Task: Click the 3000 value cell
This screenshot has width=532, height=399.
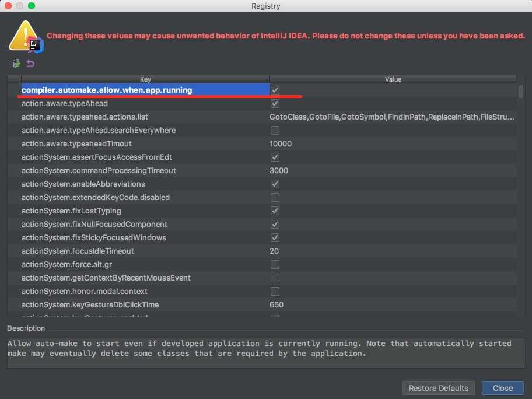Action: coord(279,170)
